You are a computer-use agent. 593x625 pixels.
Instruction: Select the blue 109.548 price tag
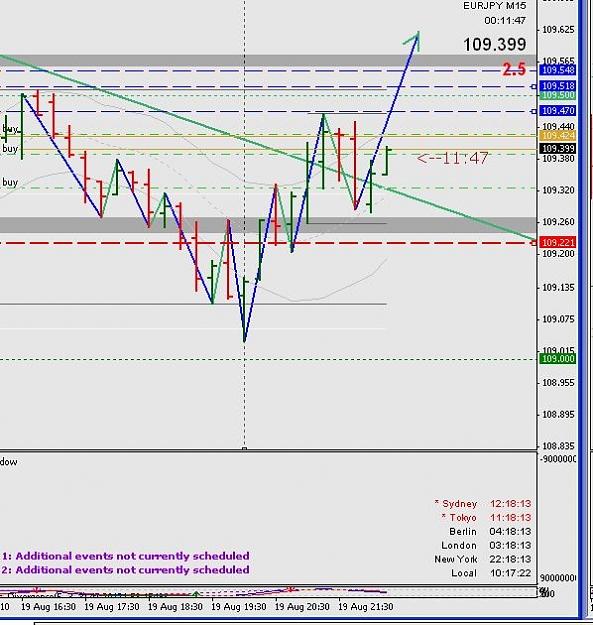click(558, 70)
